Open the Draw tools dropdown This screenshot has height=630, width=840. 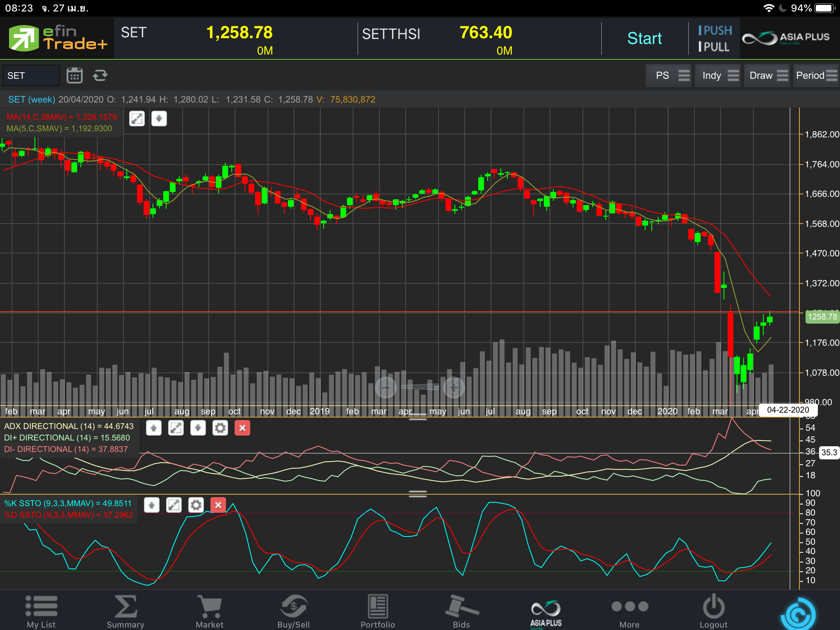click(x=767, y=75)
